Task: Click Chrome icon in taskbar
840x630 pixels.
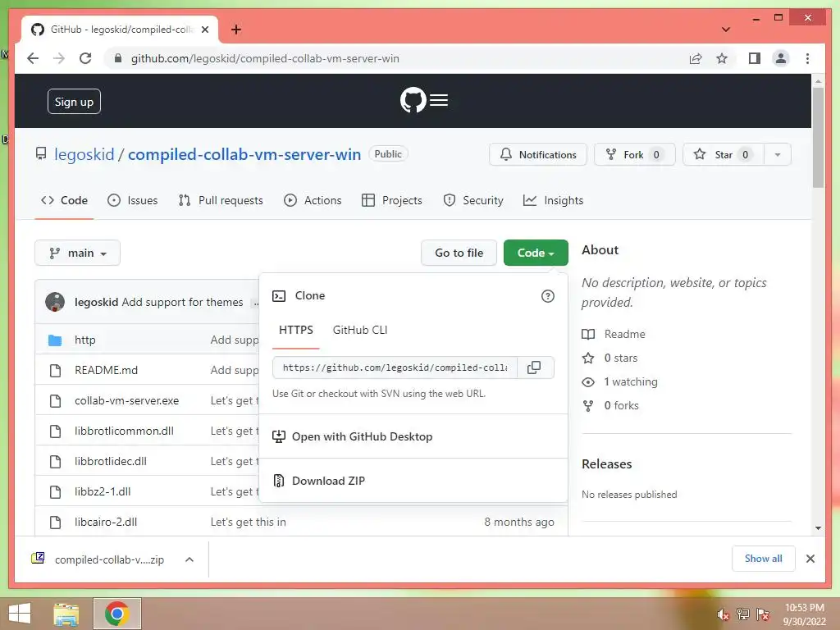Action: (116, 614)
